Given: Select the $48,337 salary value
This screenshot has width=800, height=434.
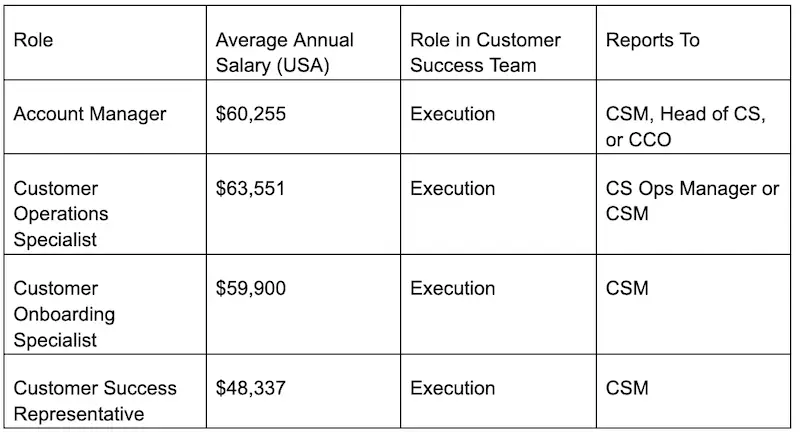Looking at the screenshot, I should point(251,388).
